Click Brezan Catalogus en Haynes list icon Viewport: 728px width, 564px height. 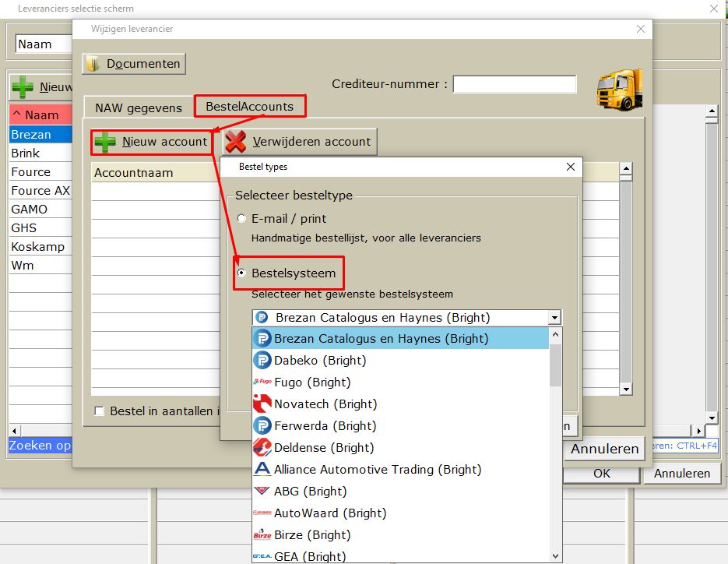(x=262, y=338)
